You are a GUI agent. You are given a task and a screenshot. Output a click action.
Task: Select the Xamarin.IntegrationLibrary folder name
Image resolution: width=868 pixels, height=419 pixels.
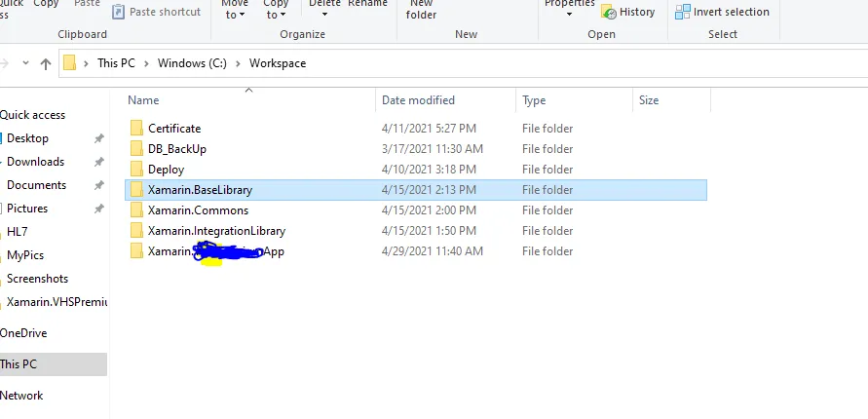(216, 231)
